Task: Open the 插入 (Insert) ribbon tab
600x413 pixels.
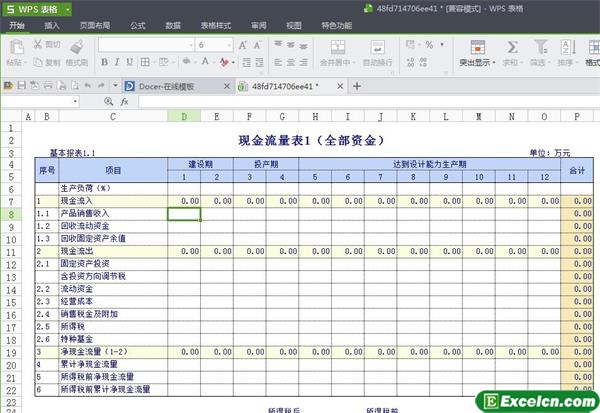Action: [51, 24]
